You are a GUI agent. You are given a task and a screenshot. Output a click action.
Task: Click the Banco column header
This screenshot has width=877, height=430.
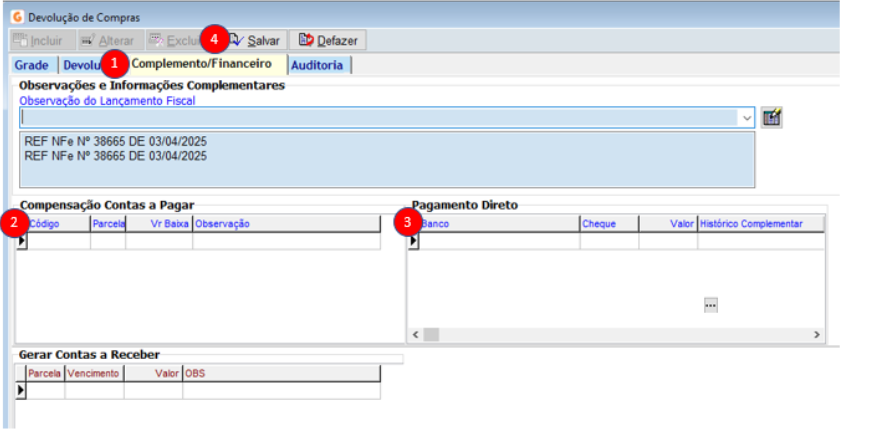pyautogui.click(x=499, y=224)
